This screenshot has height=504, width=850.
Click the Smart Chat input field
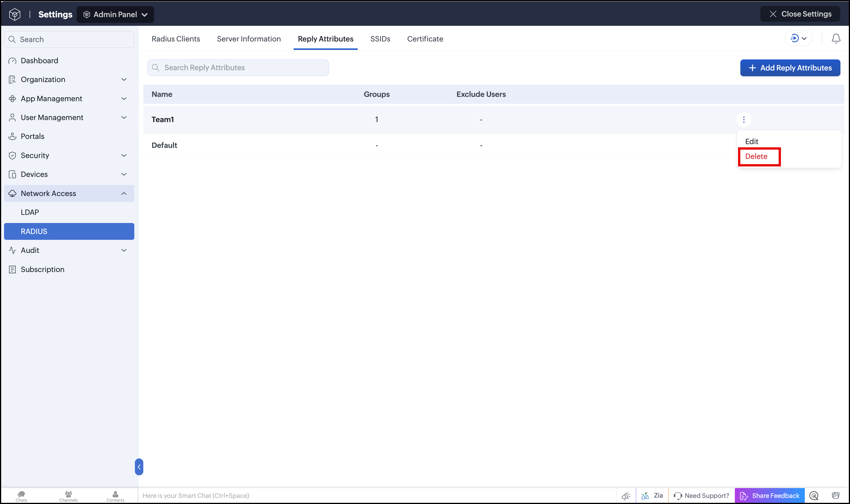coord(377,496)
